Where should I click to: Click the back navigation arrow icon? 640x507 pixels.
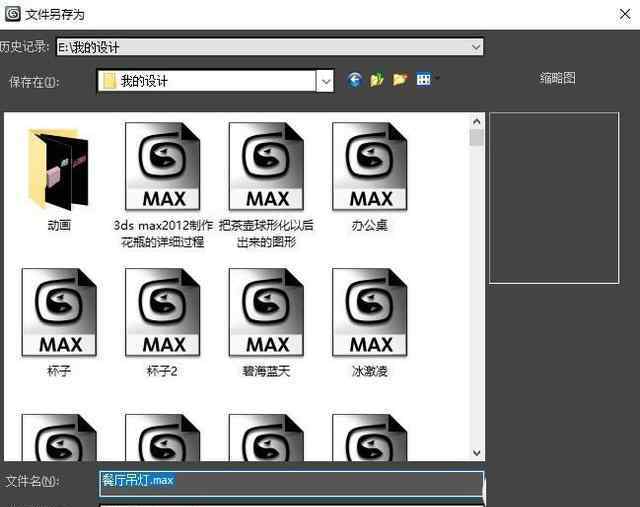pos(354,80)
